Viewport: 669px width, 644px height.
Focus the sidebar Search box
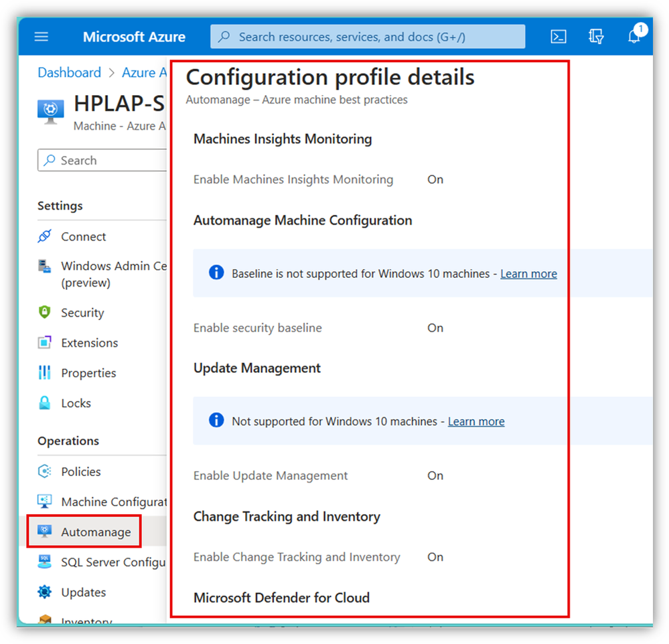pos(102,160)
